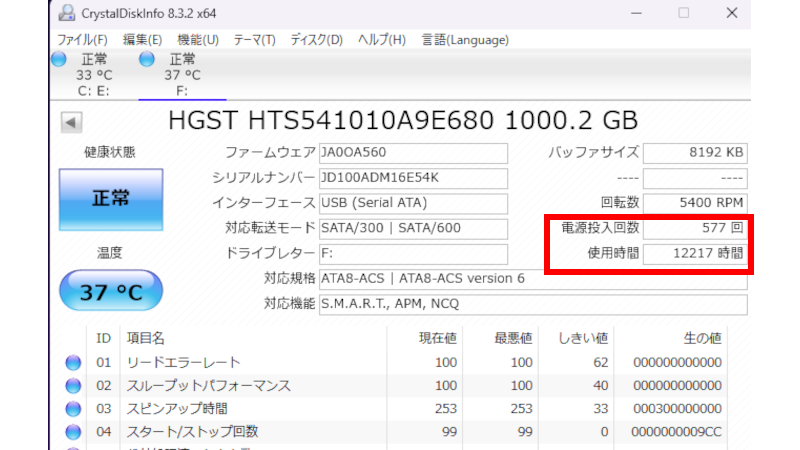Click the serial number field JD100ADM16E54K

coord(413,178)
